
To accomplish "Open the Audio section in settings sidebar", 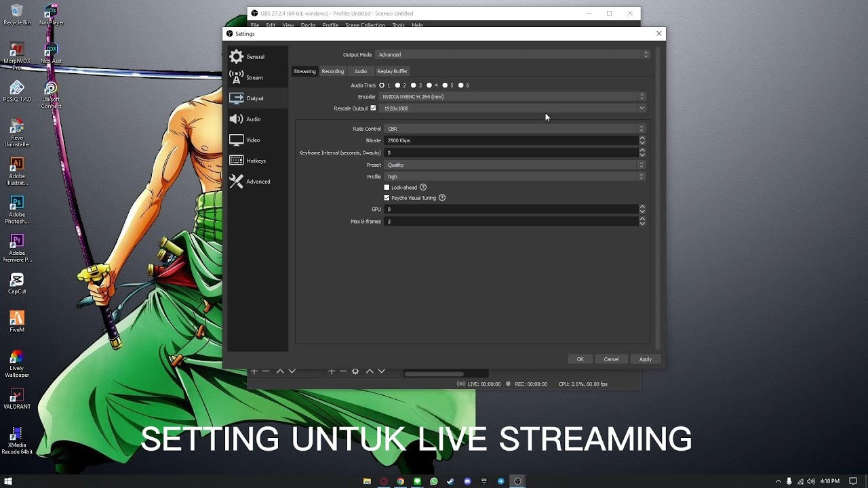I will (258, 119).
